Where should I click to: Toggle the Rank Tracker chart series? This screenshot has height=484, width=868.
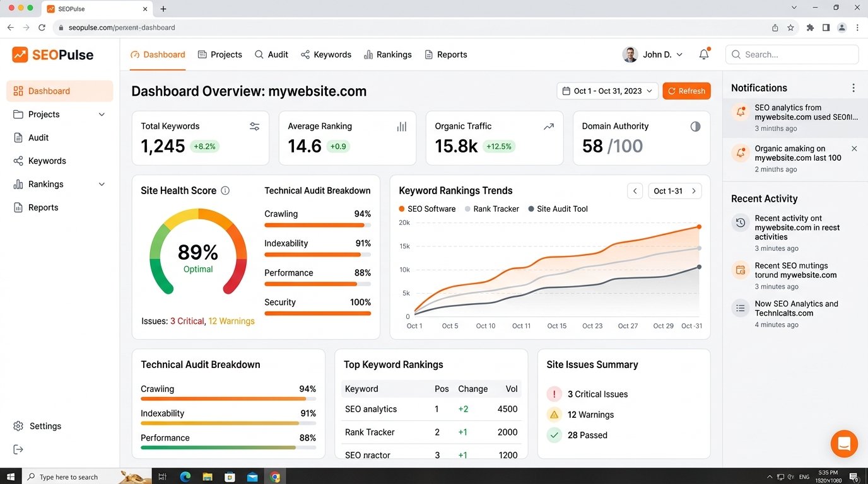(x=492, y=209)
